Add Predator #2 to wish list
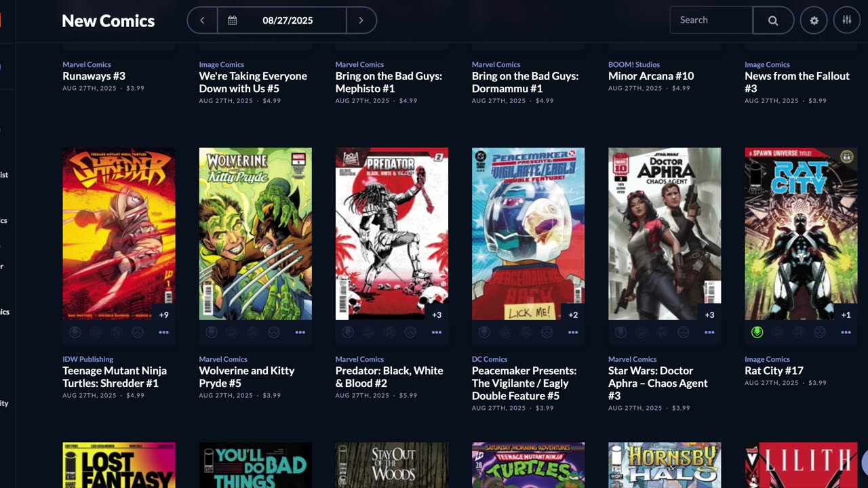This screenshot has height=488, width=868. point(410,332)
